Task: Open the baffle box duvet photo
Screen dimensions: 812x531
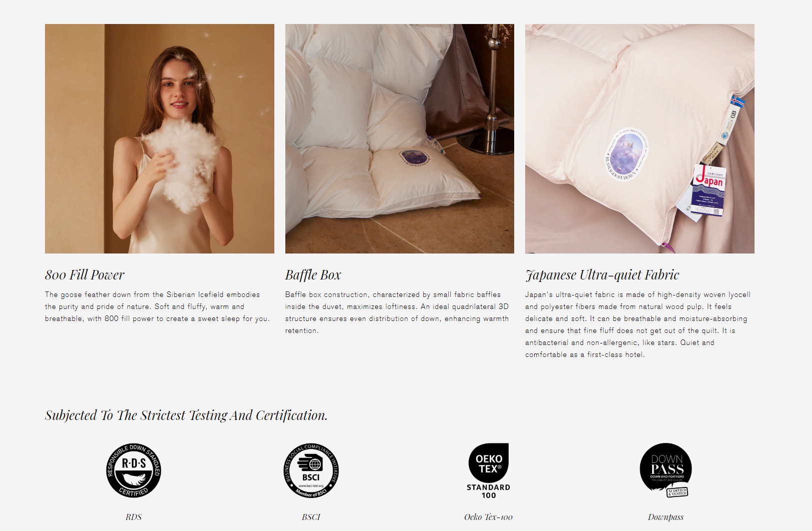Action: (x=400, y=138)
